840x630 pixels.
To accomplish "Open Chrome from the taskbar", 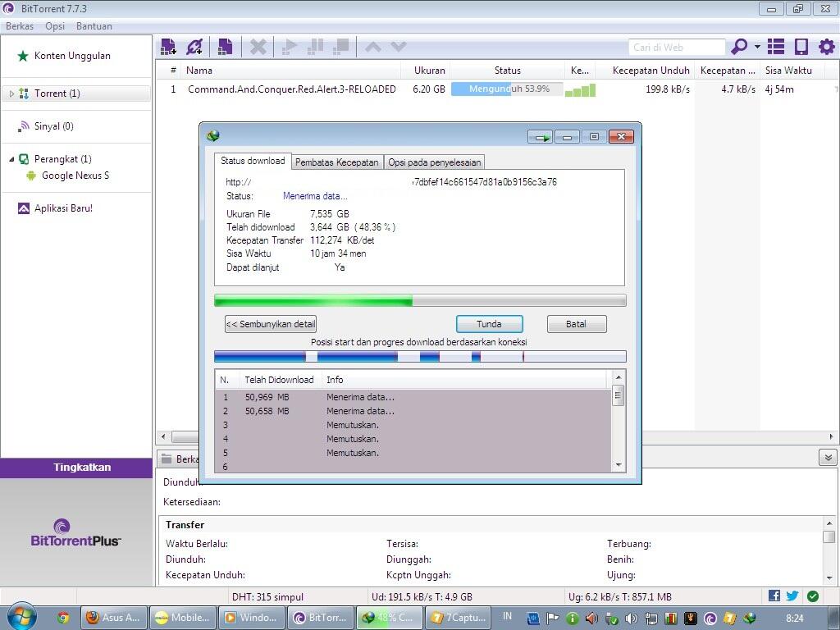I will click(63, 618).
